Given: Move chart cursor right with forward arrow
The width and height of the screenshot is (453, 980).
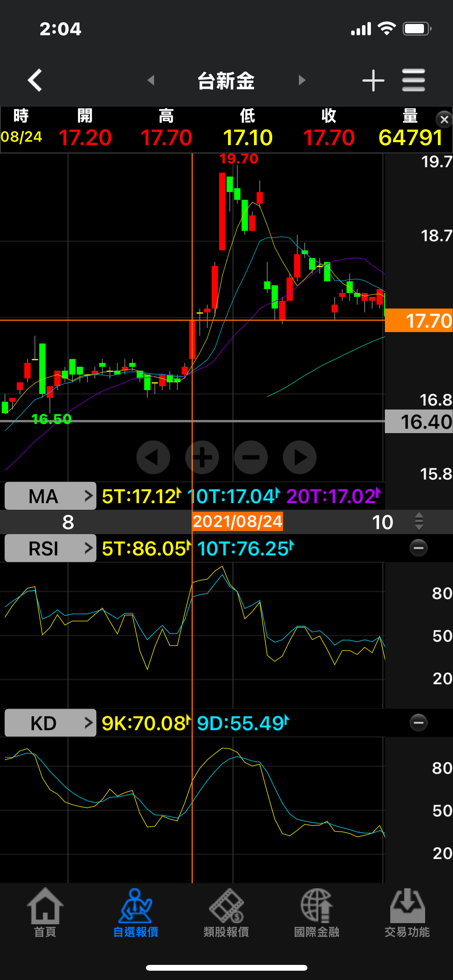Looking at the screenshot, I should tap(300, 457).
